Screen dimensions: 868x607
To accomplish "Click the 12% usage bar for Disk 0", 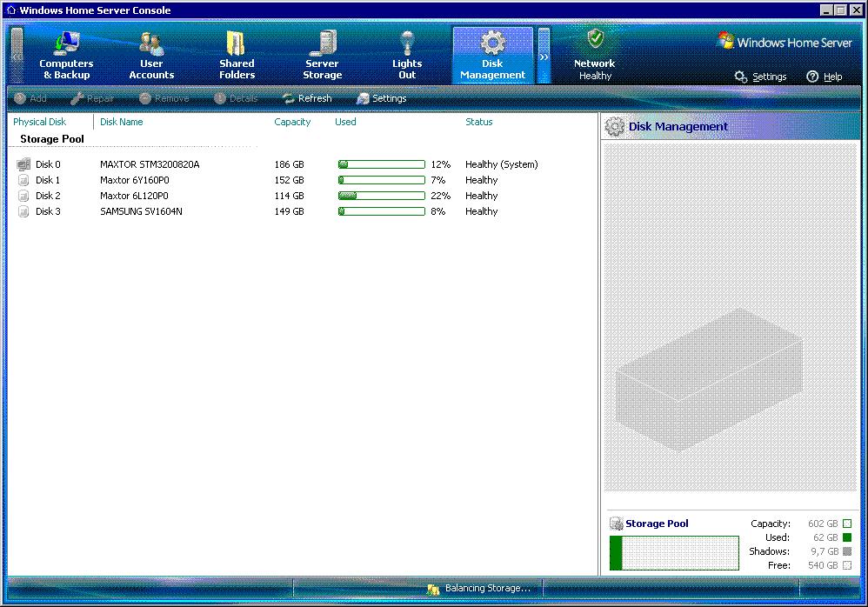I will pyautogui.click(x=382, y=164).
